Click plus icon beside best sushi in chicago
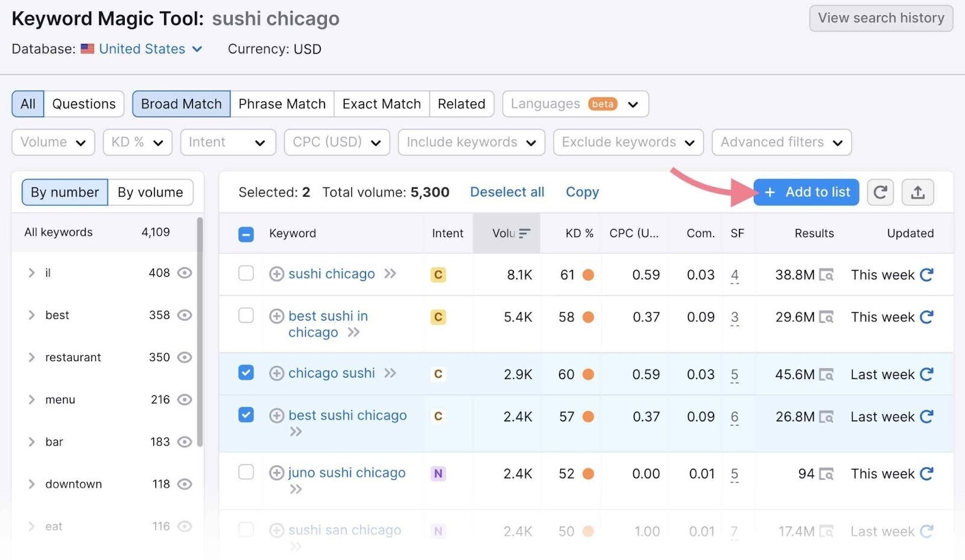 tap(276, 316)
